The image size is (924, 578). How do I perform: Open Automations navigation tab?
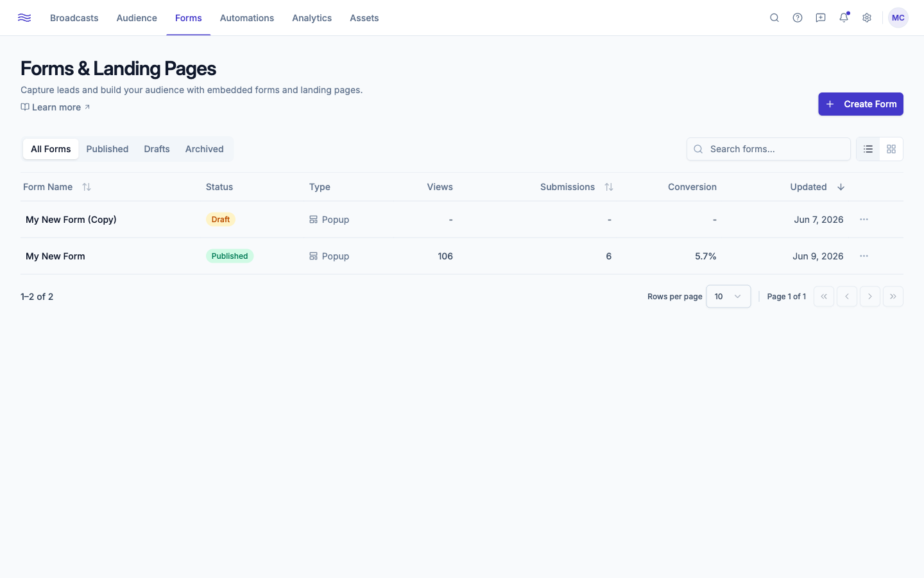(x=247, y=18)
